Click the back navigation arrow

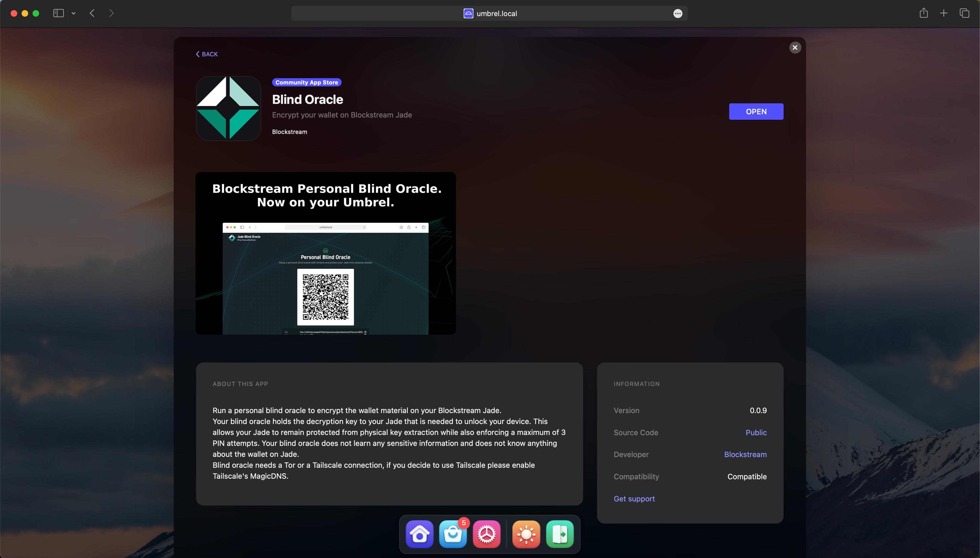92,13
